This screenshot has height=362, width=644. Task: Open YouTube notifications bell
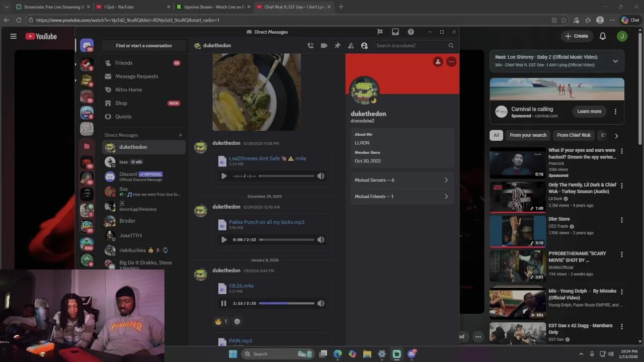[x=603, y=36]
